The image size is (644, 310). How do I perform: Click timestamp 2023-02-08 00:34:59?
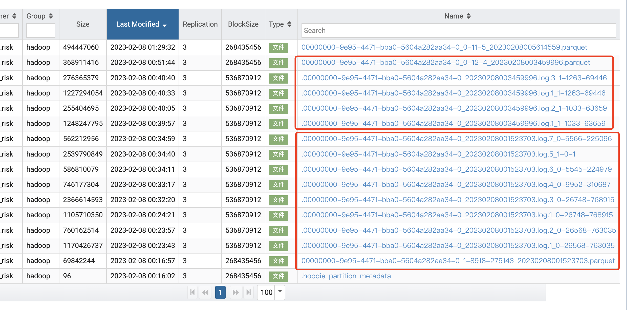click(143, 139)
